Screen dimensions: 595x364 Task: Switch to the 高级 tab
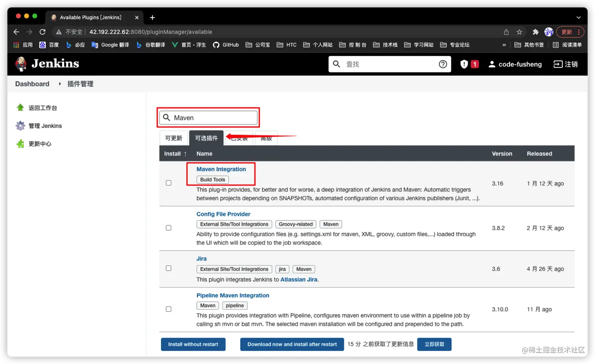click(x=266, y=138)
